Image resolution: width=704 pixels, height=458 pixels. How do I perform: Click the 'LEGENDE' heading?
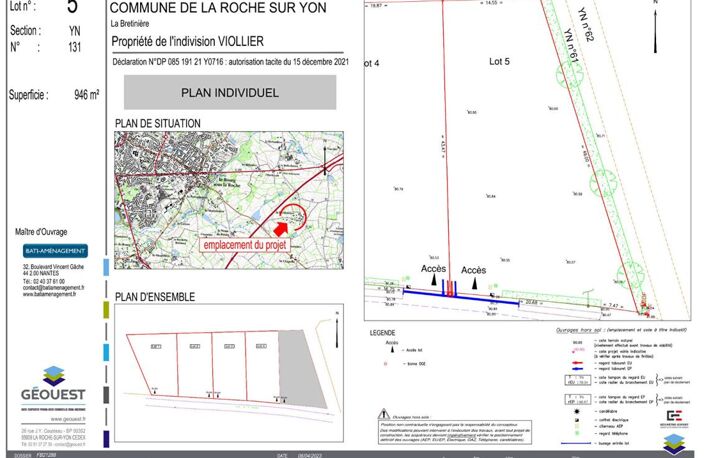(x=382, y=333)
